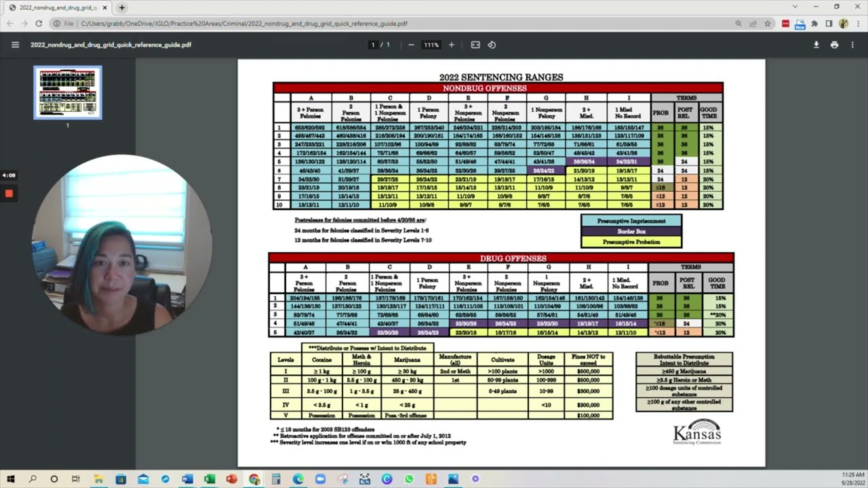Print the PDF document
The height and width of the screenshot is (488, 868).
(834, 45)
